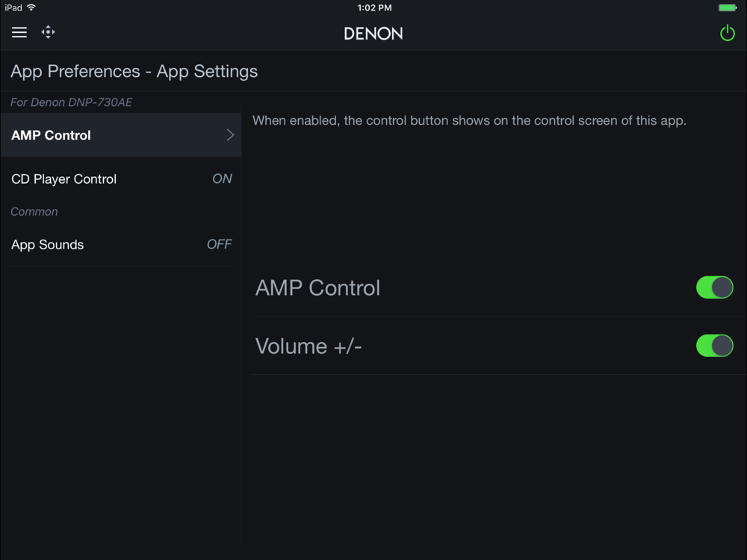Tap the ON value for CD Player
This screenshot has height=560, width=747.
pos(222,178)
